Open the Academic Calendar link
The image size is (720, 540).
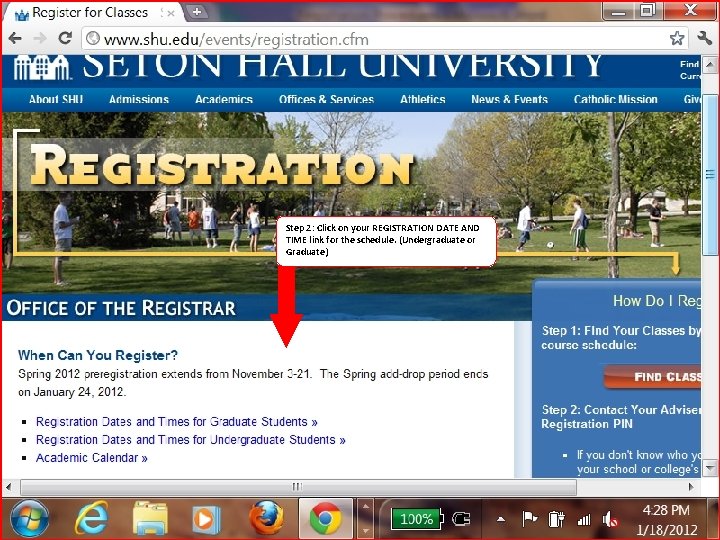coord(92,458)
